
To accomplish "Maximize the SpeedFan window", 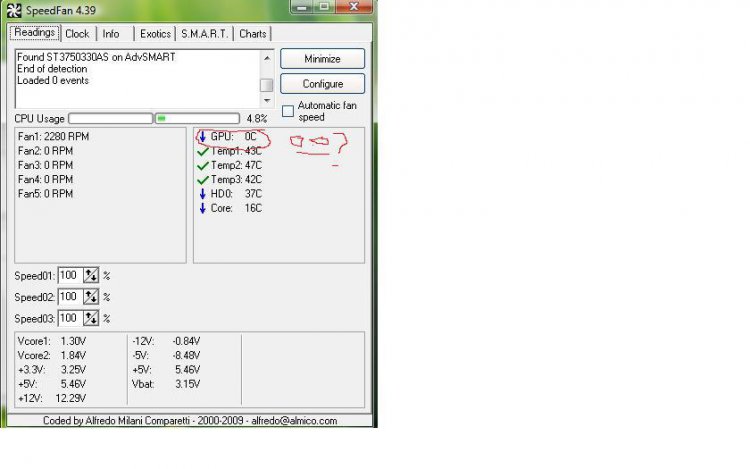I will coord(324,6).
